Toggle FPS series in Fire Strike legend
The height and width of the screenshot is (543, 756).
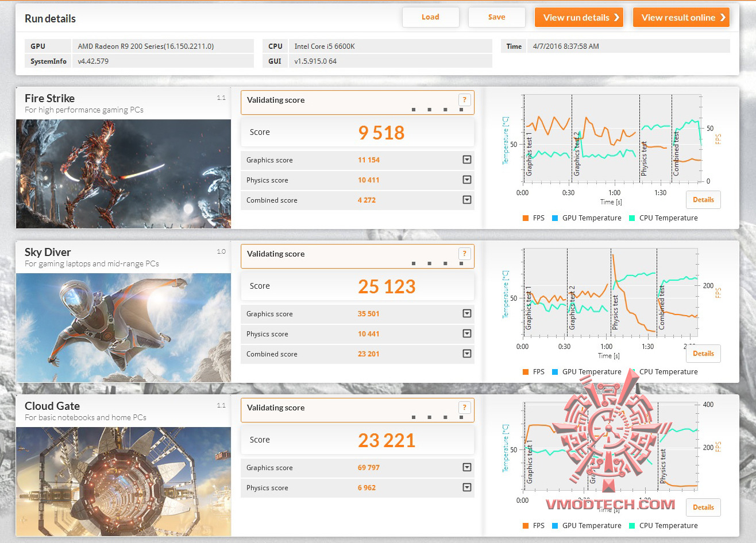(534, 218)
